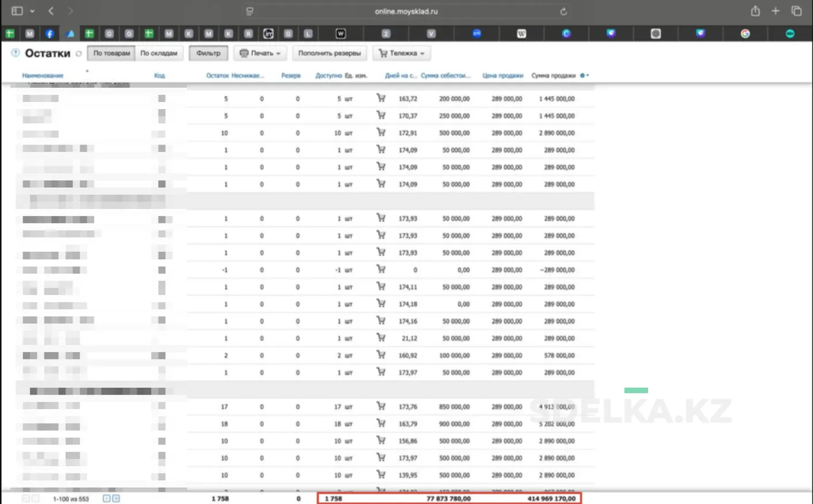Open a new Safari tab
The image size is (813, 504).
pos(776,11)
